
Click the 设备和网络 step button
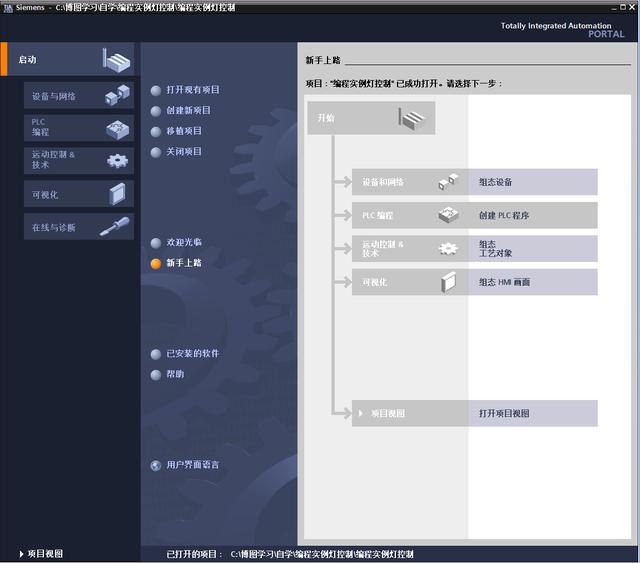409,182
